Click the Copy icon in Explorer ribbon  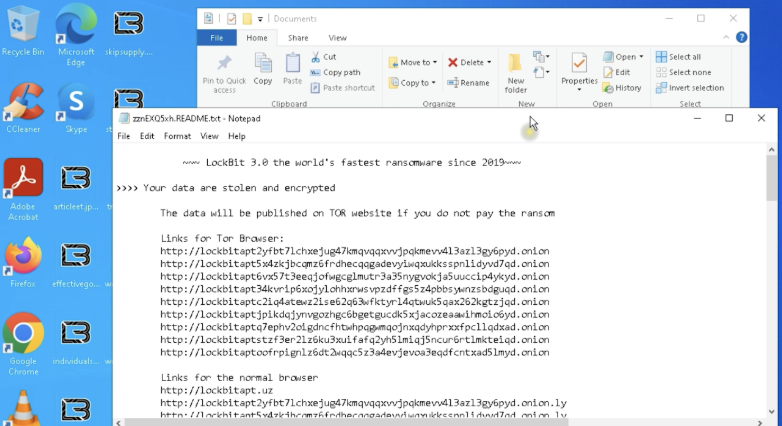[262, 69]
